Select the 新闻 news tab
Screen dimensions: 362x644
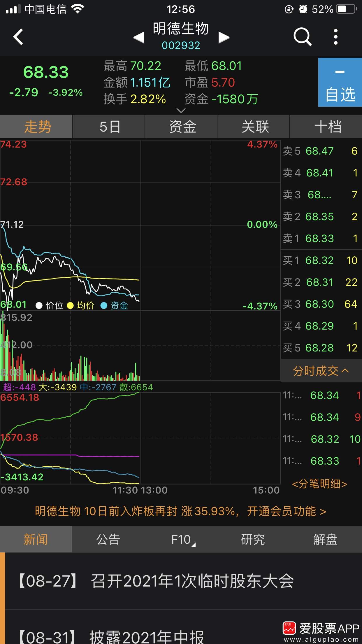pos(36,539)
